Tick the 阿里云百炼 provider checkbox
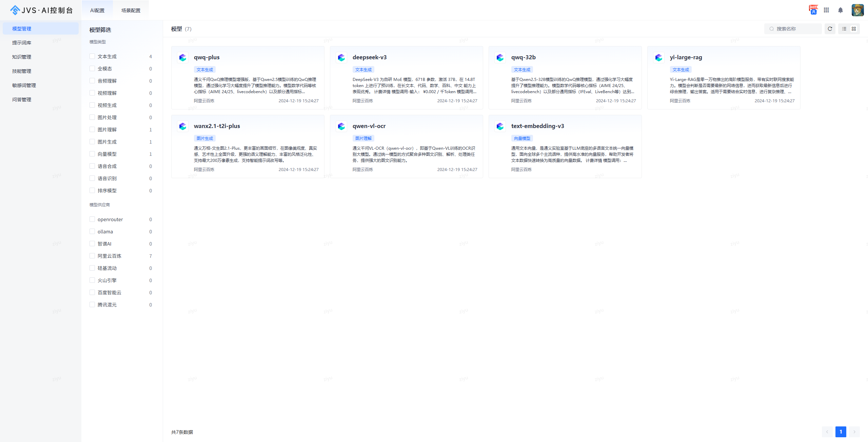 [92, 256]
